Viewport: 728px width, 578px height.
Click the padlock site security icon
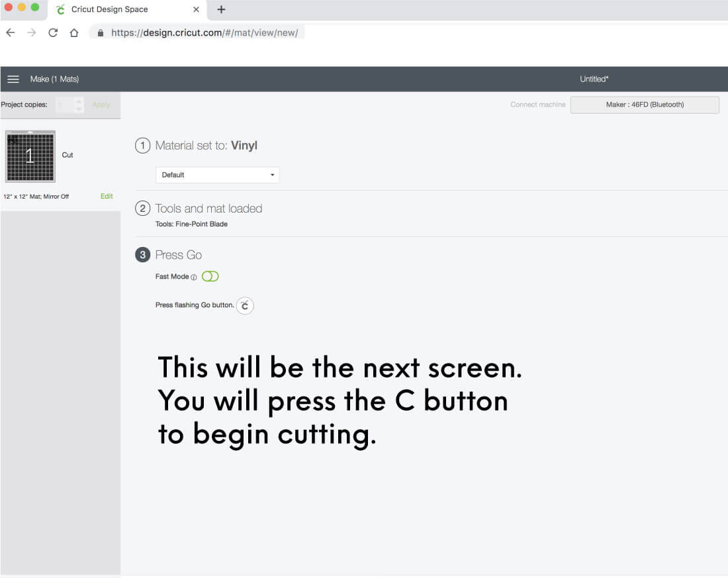click(x=101, y=33)
